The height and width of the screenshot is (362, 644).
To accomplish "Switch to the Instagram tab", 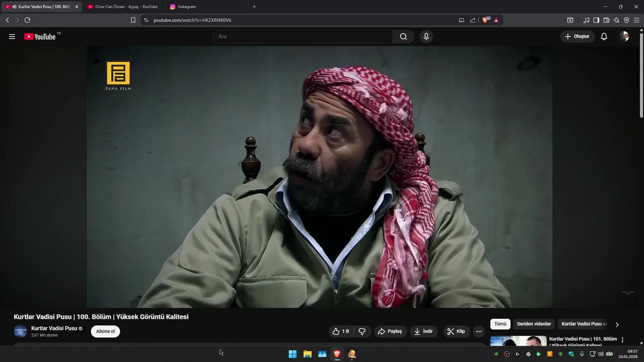I will tap(205, 7).
